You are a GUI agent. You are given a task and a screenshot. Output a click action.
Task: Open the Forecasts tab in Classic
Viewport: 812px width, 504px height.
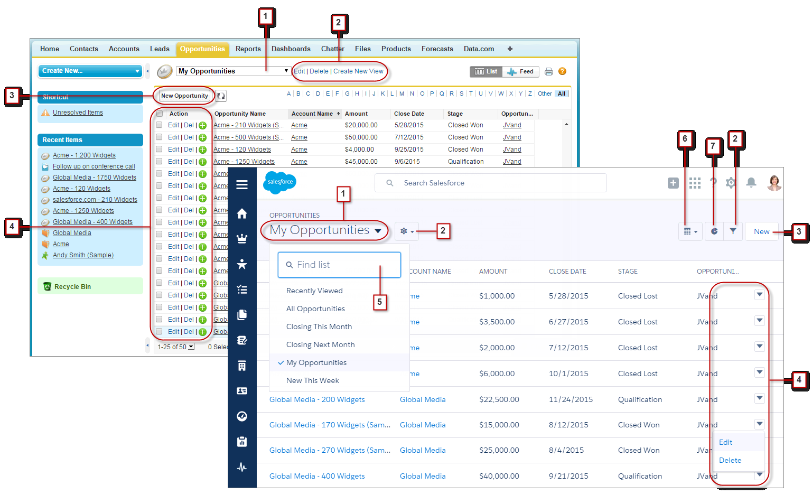point(437,49)
